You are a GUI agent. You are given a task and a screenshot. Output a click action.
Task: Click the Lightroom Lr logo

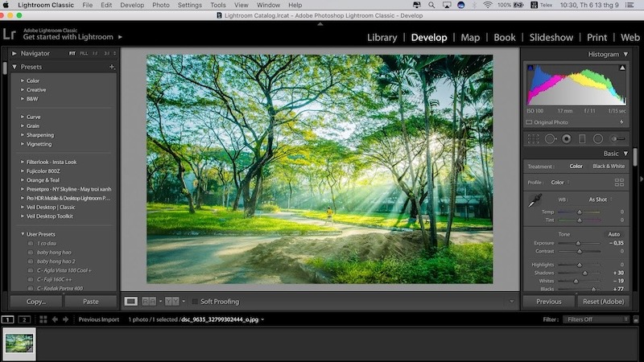point(10,34)
